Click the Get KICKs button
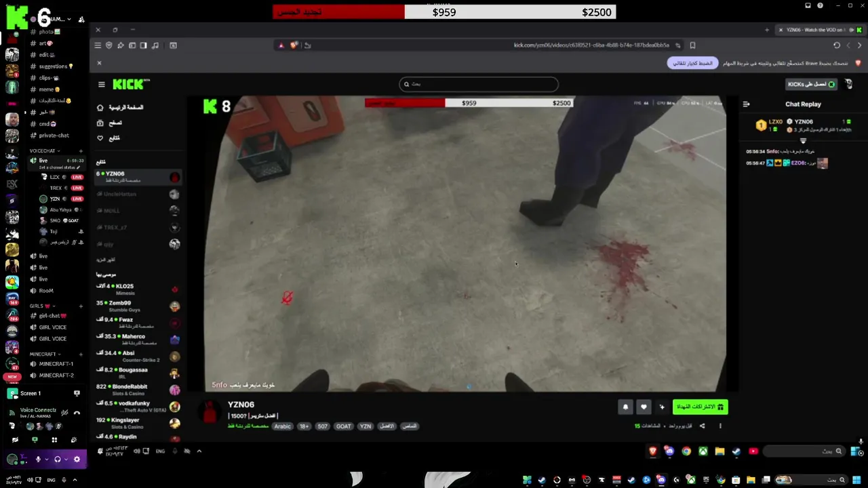This screenshot has height=488, width=868. [x=811, y=84]
